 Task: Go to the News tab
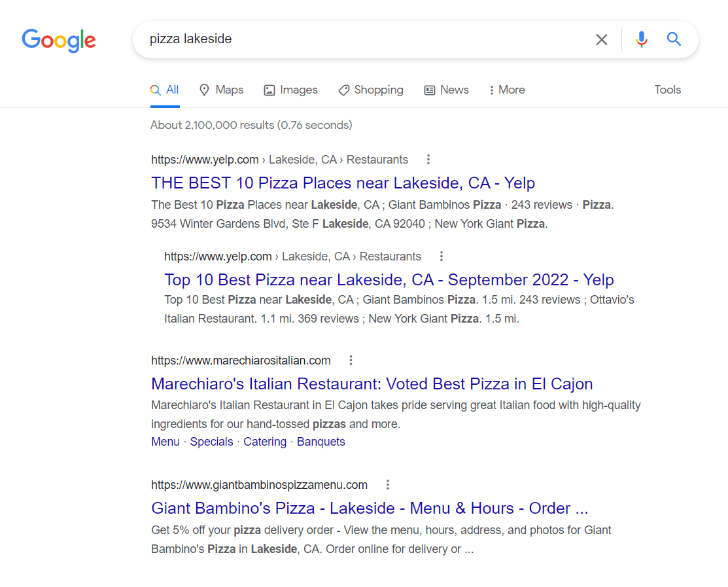447,90
